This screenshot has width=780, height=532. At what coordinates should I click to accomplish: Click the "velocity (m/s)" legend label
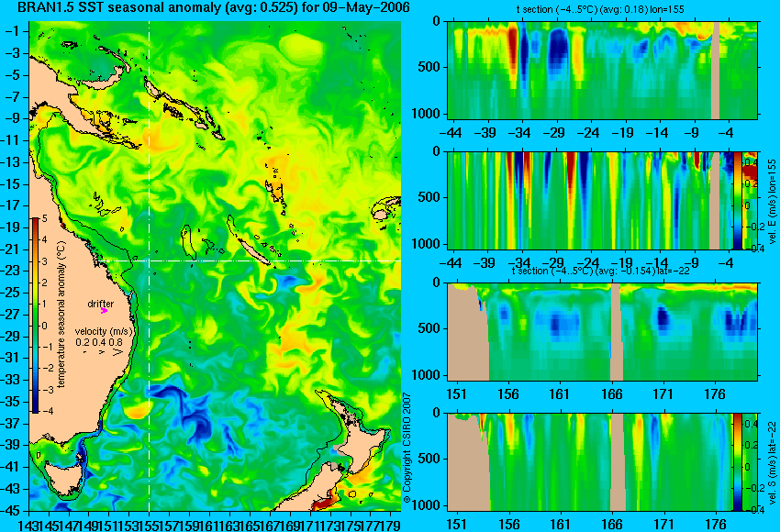coord(104,331)
